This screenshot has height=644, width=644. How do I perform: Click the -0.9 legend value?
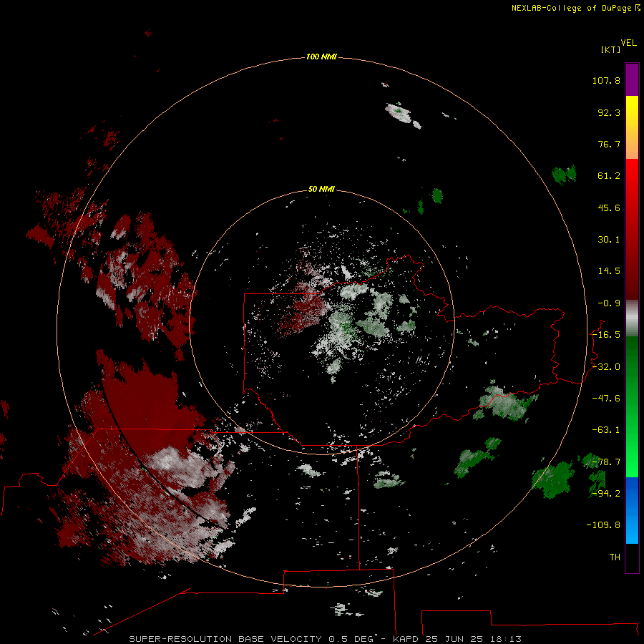[609, 303]
